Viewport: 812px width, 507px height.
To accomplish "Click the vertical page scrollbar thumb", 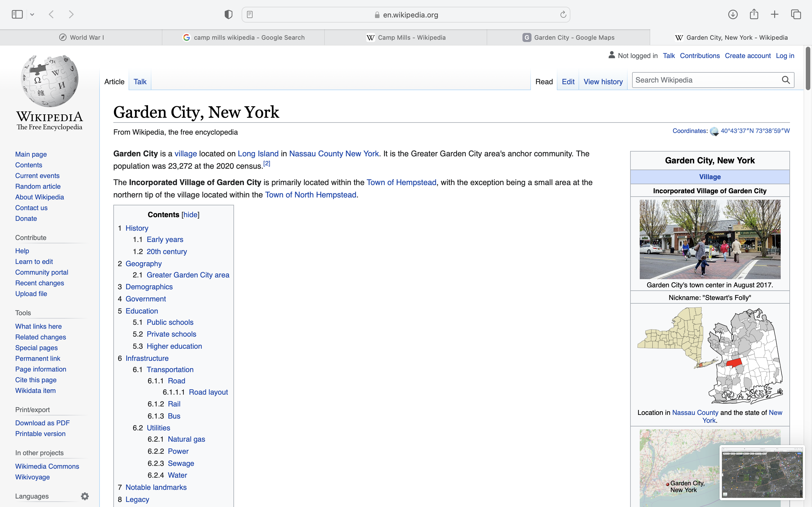I will click(x=808, y=69).
